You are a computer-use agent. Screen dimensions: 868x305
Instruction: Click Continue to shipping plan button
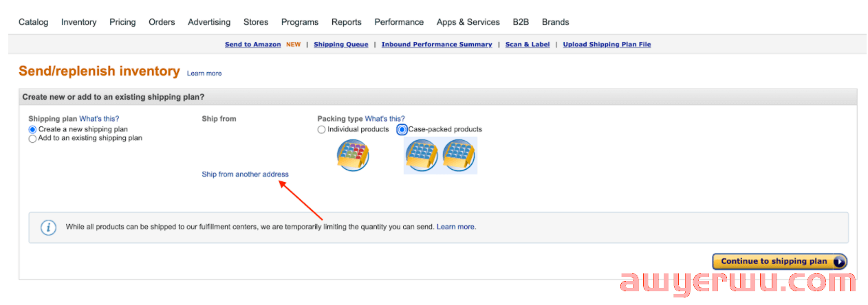click(780, 262)
